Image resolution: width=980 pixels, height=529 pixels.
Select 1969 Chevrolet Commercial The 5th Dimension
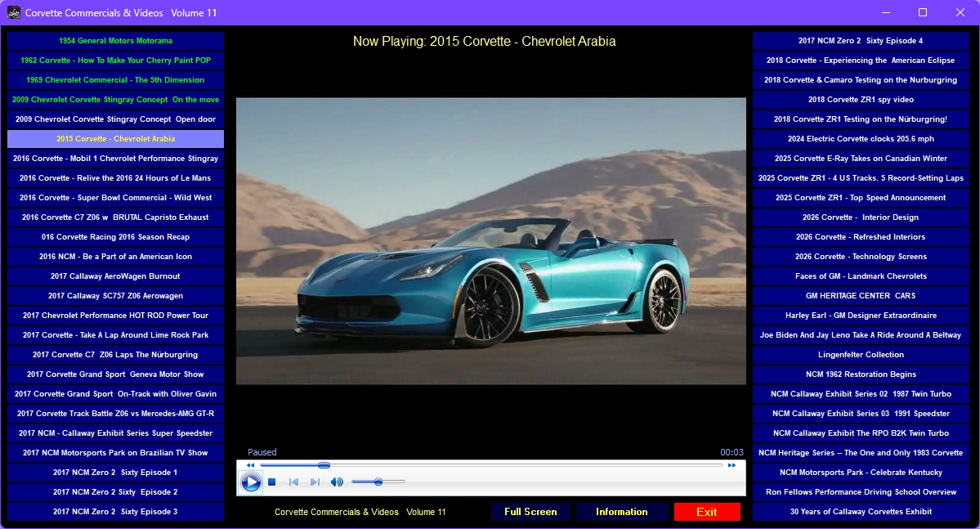(115, 80)
